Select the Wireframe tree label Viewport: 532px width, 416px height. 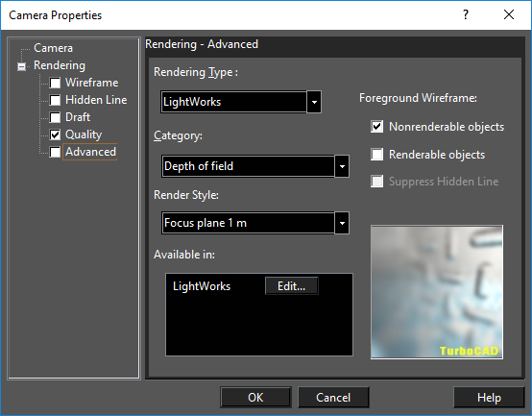point(91,83)
